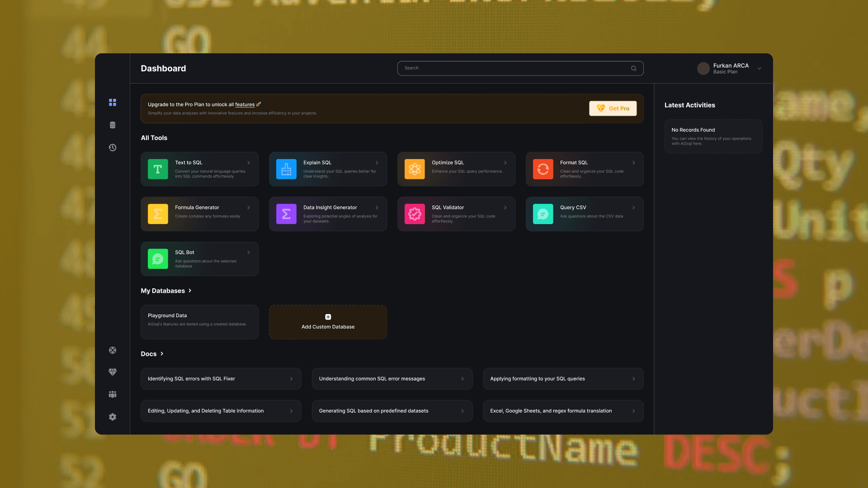Open the Formula Generator card arrow
The height and width of the screenshot is (488, 868).
[249, 207]
